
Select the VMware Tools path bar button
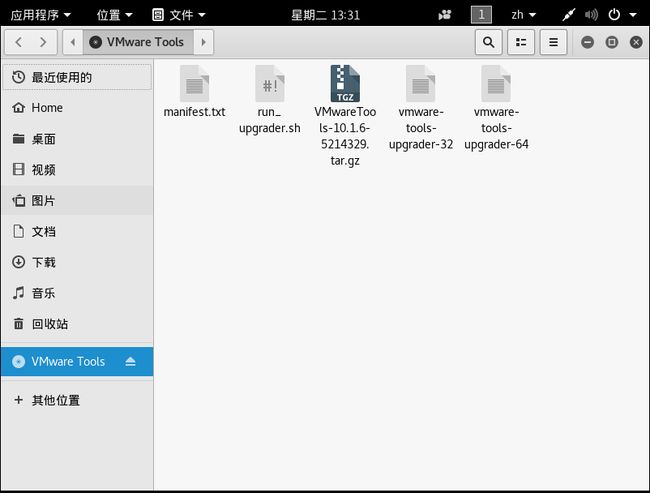(138, 42)
